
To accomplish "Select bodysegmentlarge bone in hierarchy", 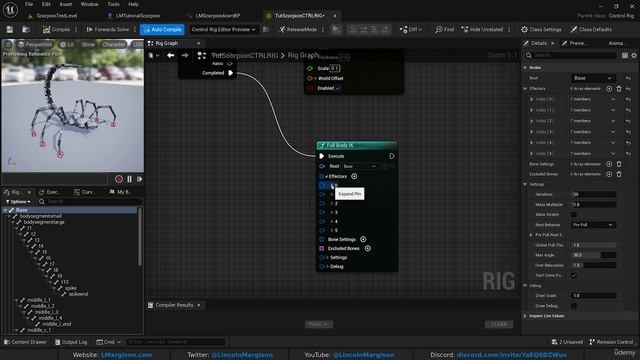I will (x=44, y=222).
